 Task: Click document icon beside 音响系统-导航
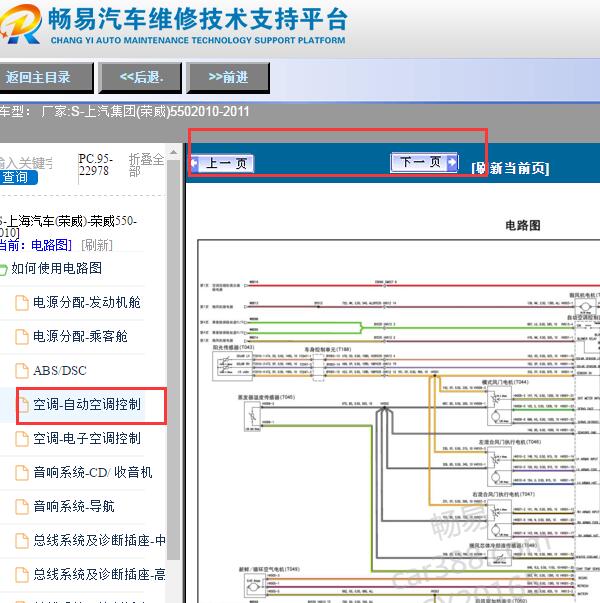(22, 506)
